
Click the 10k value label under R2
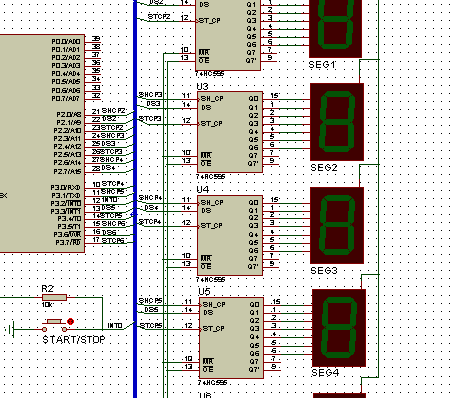pyautogui.click(x=47, y=305)
